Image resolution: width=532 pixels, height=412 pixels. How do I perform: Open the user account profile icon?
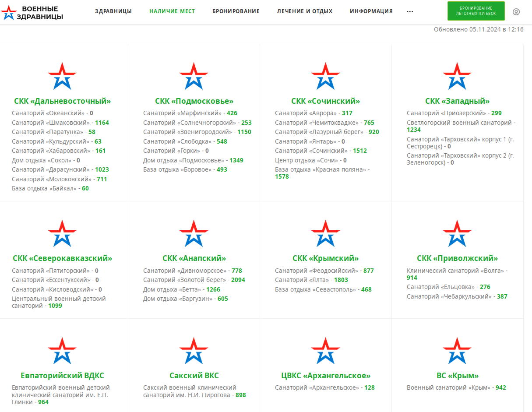point(516,12)
